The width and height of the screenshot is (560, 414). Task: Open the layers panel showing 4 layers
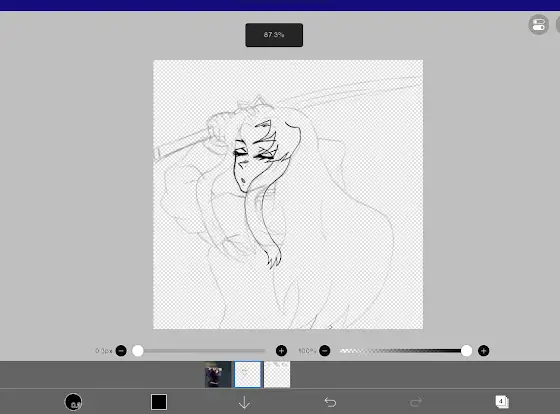pyautogui.click(x=502, y=402)
